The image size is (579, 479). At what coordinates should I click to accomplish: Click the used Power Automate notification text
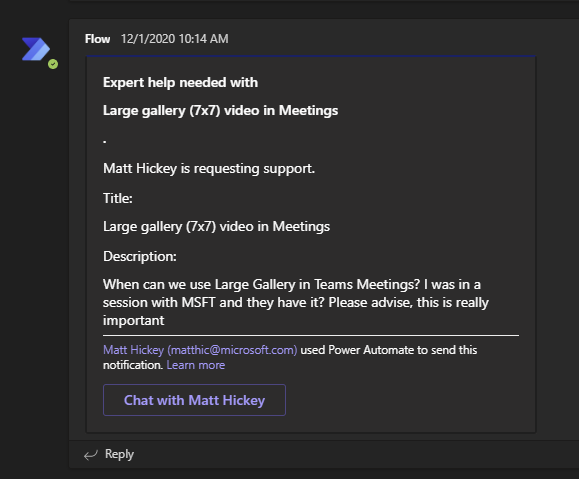(389, 350)
